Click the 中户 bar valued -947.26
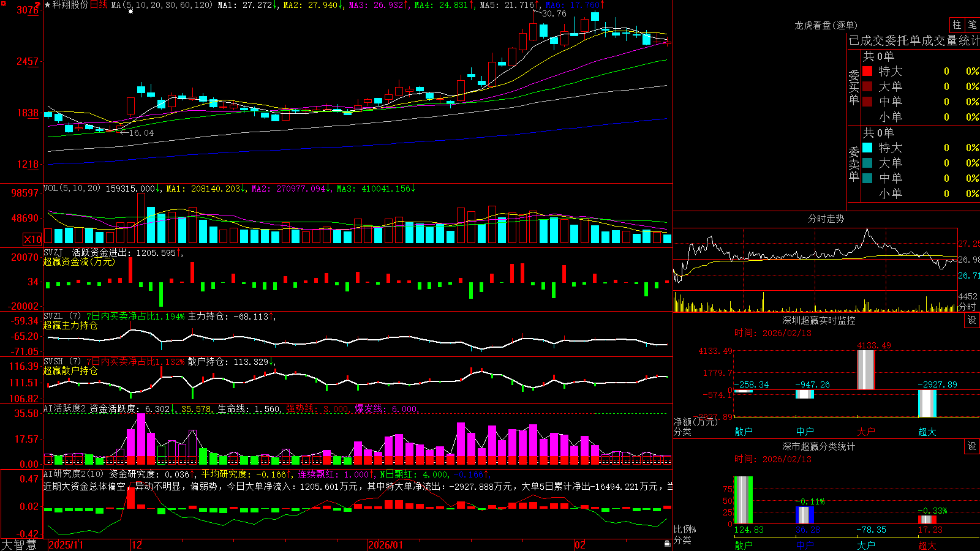980x551 pixels. (x=805, y=394)
